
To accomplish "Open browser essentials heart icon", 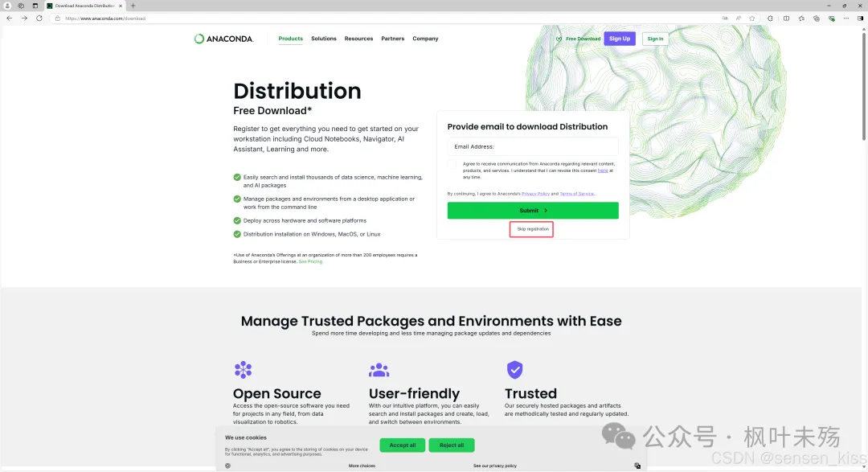I will pyautogui.click(x=832, y=18).
